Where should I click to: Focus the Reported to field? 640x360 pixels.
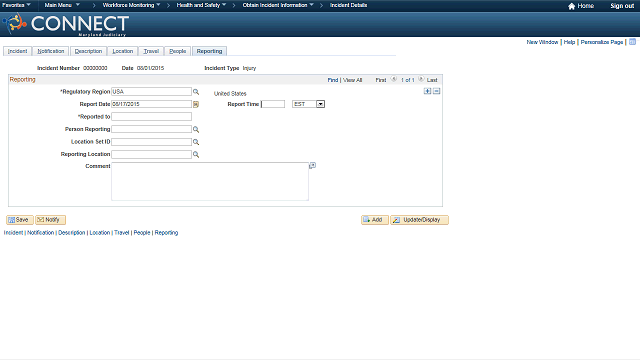[151, 117]
